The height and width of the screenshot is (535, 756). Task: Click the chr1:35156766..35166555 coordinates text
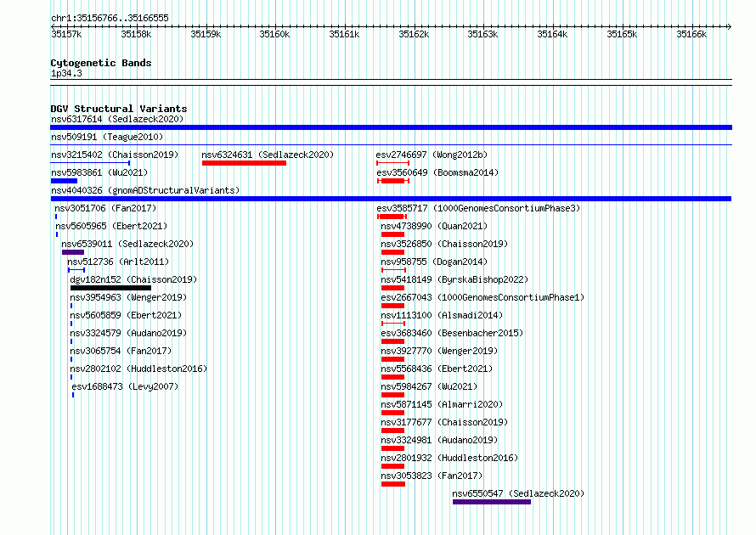[x=110, y=19]
